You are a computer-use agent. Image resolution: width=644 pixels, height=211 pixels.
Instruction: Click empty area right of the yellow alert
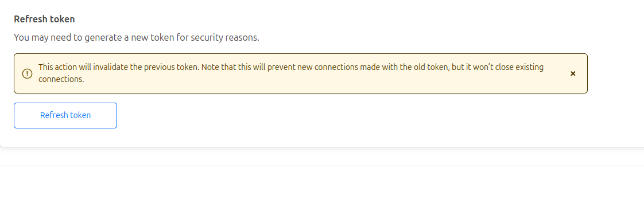pyautogui.click(x=615, y=73)
